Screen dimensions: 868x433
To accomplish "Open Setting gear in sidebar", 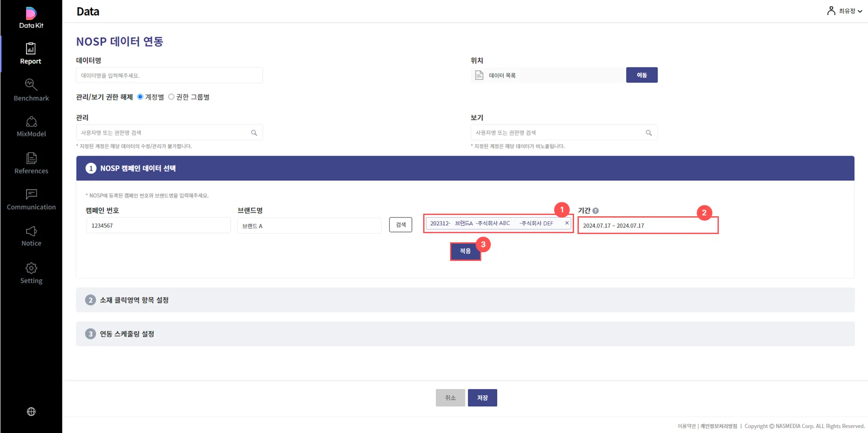I will [x=31, y=273].
